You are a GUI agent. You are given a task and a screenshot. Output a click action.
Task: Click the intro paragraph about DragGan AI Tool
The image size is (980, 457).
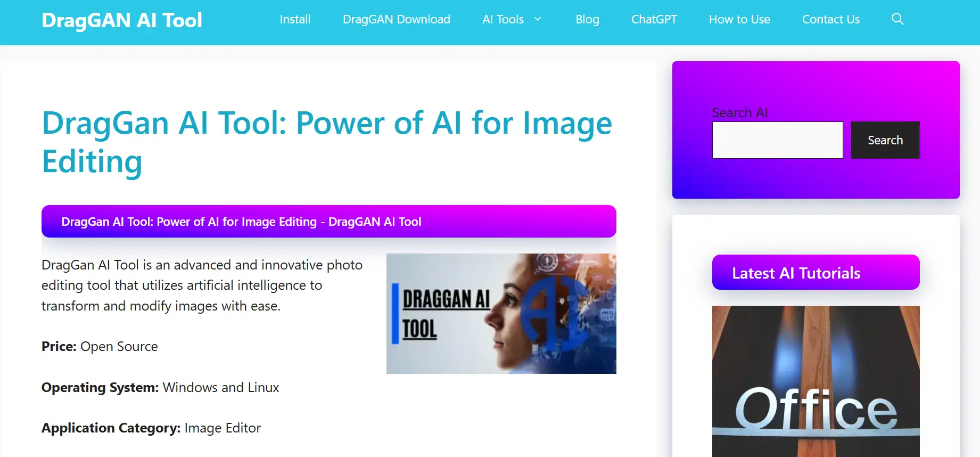(202, 285)
